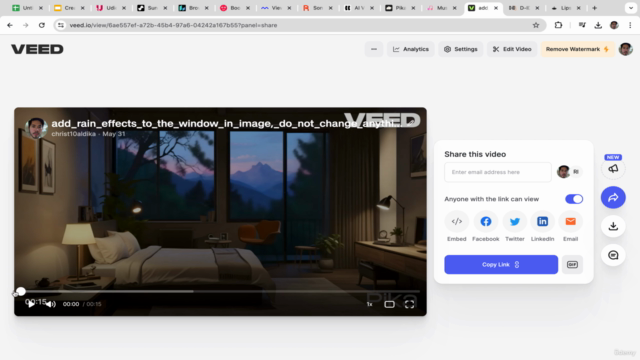
Task: Play the video
Action: 31,304
